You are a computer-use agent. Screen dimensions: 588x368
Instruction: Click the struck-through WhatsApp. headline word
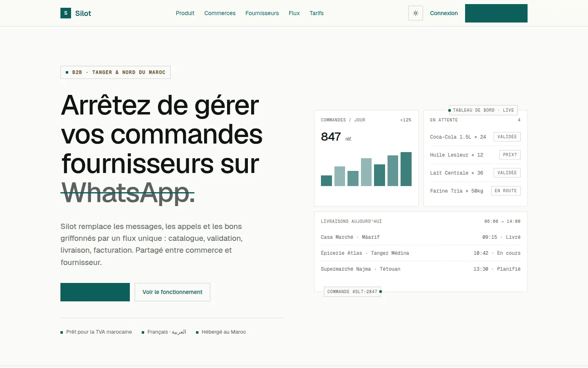coord(128,193)
